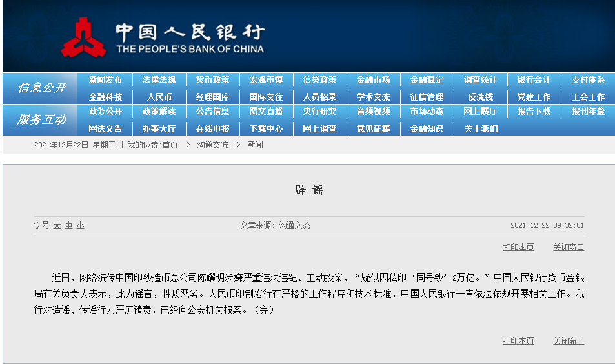Set font size to 中
Image resolution: width=615 pixels, height=364 pixels.
(68, 225)
